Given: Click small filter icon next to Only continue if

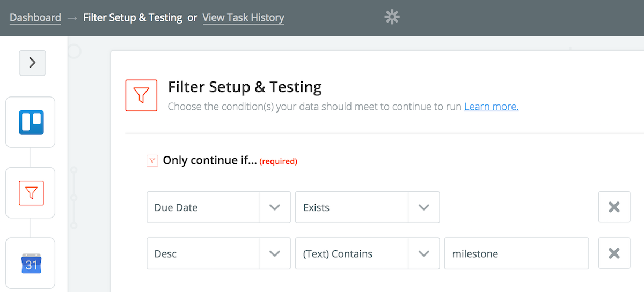Looking at the screenshot, I should point(152,160).
